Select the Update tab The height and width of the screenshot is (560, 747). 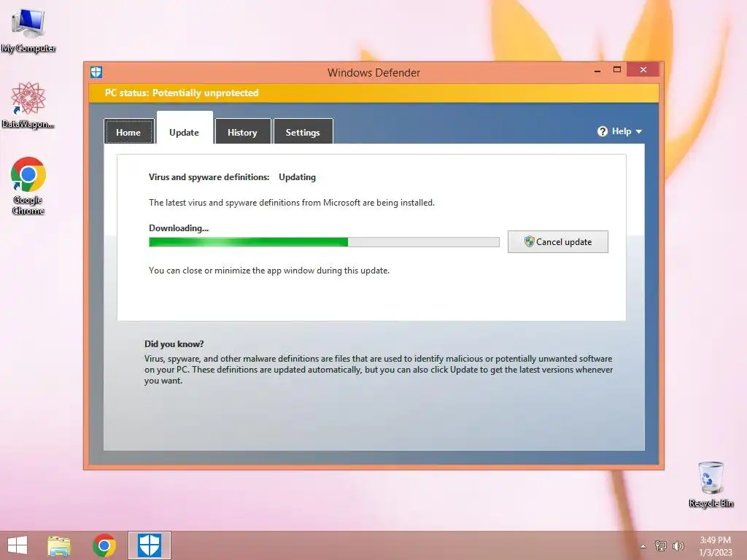point(185,128)
